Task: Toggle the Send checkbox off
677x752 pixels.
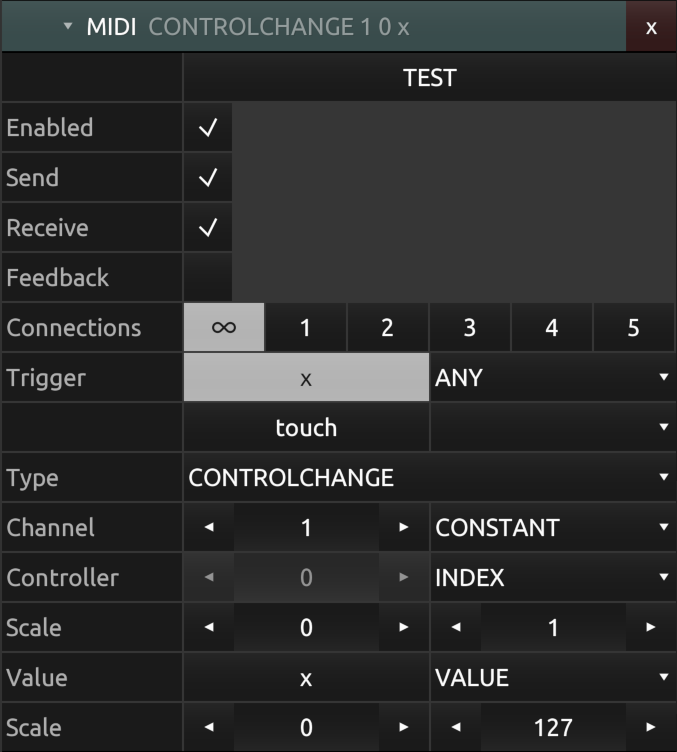Action: [x=208, y=177]
